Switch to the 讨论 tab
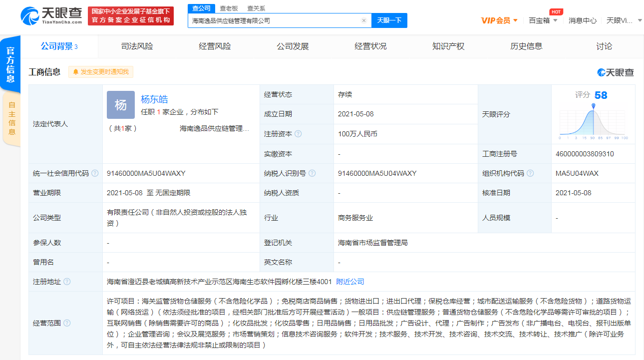This screenshot has height=360, width=644. [604, 46]
